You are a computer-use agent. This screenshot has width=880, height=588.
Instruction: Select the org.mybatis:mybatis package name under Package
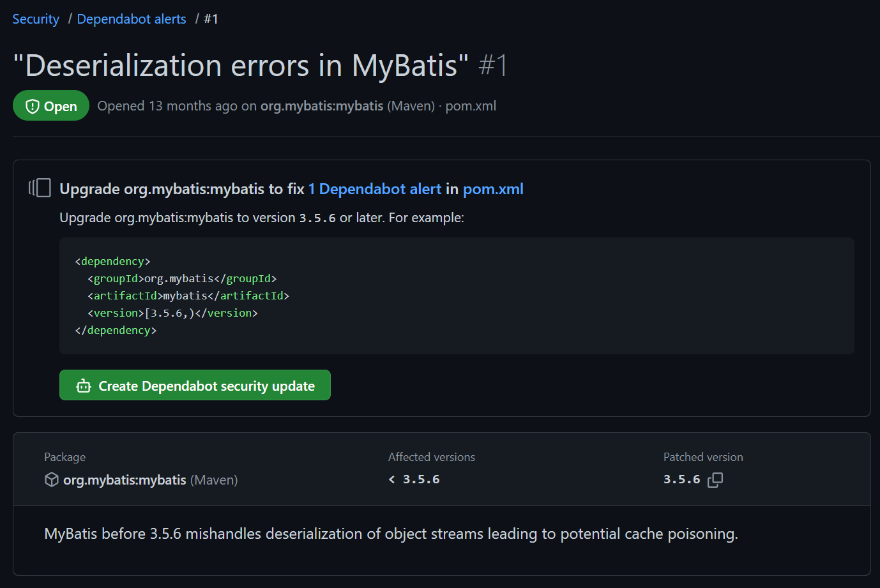point(125,480)
